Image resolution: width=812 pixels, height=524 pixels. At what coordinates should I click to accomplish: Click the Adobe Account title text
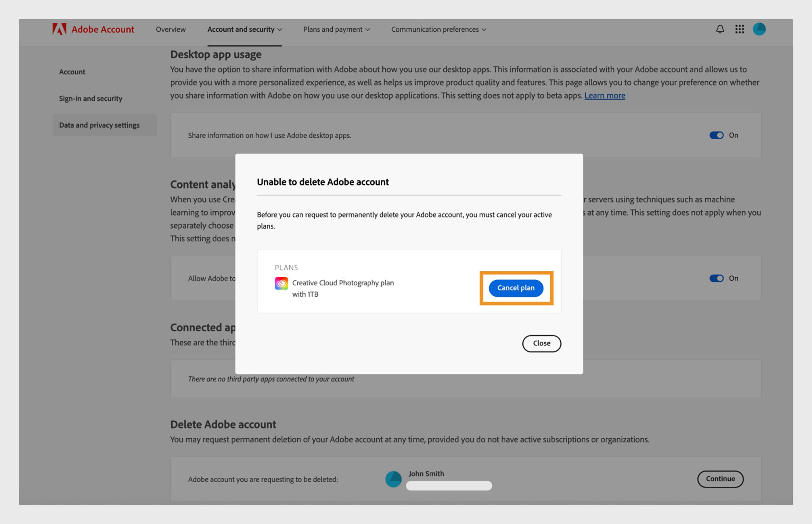coord(103,29)
